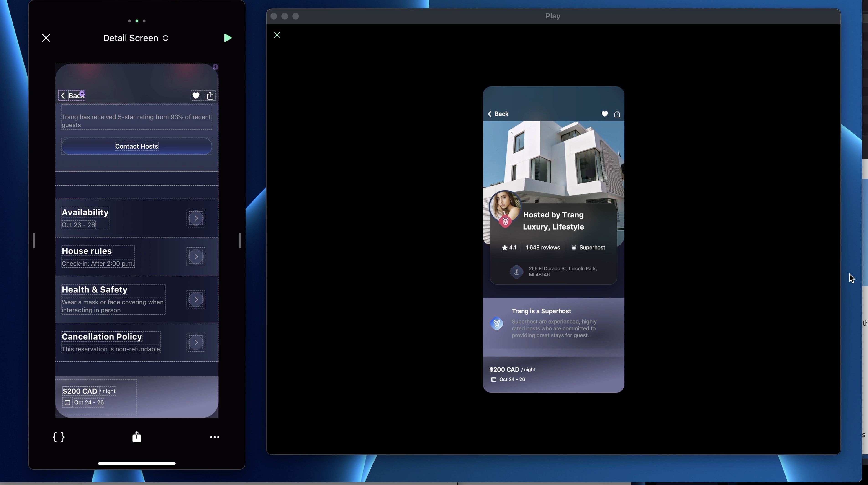
Task: Expand the Availability row chevron
Action: coord(196,218)
